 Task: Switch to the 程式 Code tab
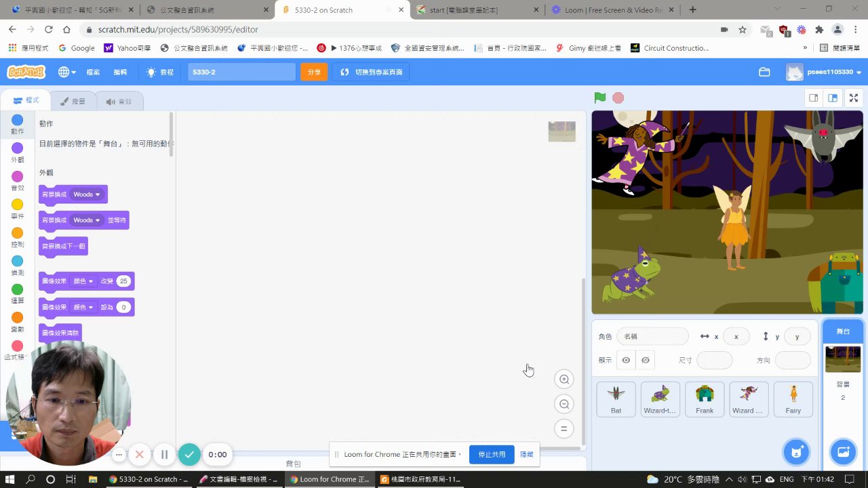(26, 100)
